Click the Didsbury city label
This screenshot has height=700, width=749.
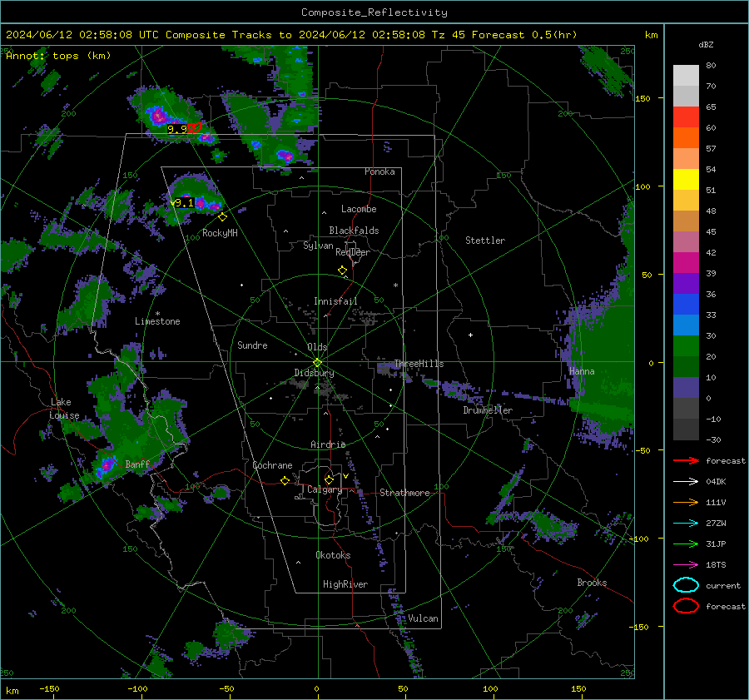(314, 373)
